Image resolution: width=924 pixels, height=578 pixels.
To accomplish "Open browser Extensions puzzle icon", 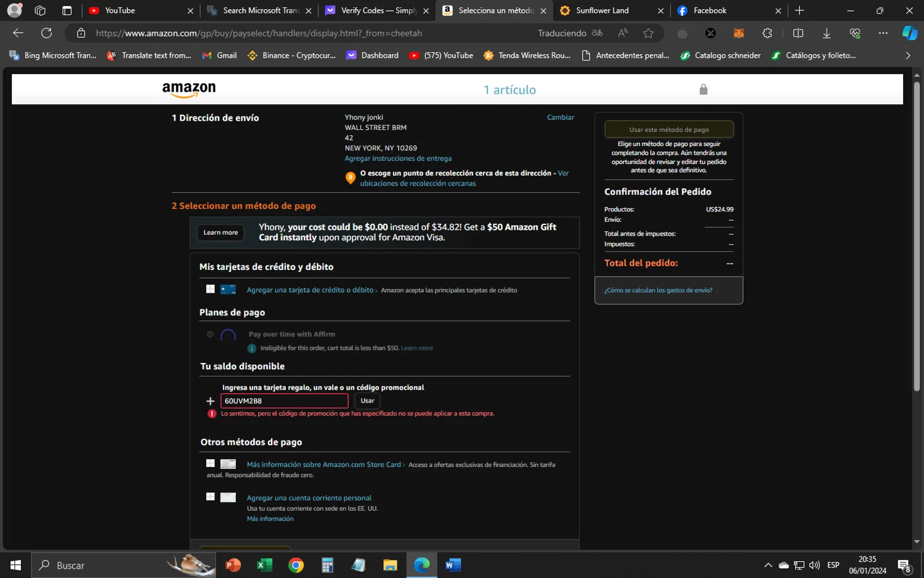I will [x=767, y=33].
